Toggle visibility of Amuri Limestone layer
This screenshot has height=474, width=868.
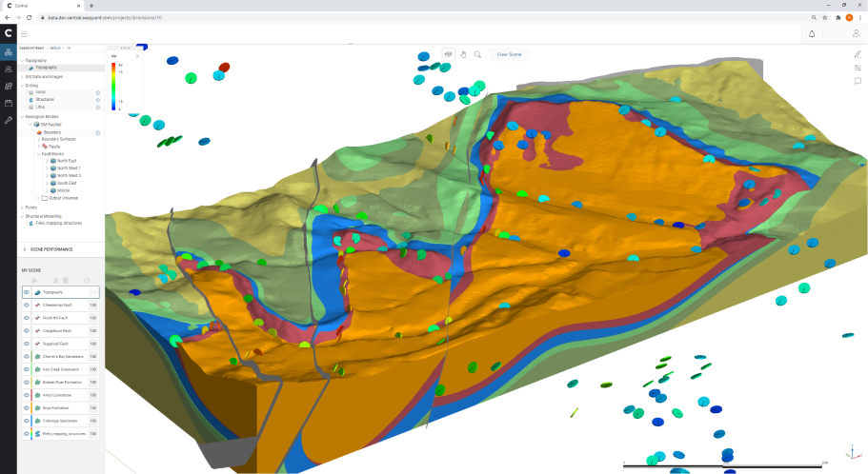pos(27,395)
